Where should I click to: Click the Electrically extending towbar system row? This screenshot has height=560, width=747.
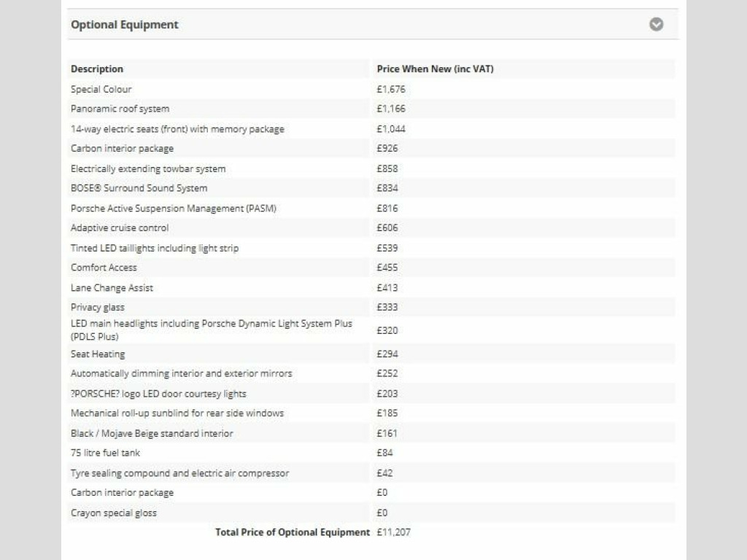pyautogui.click(x=148, y=168)
